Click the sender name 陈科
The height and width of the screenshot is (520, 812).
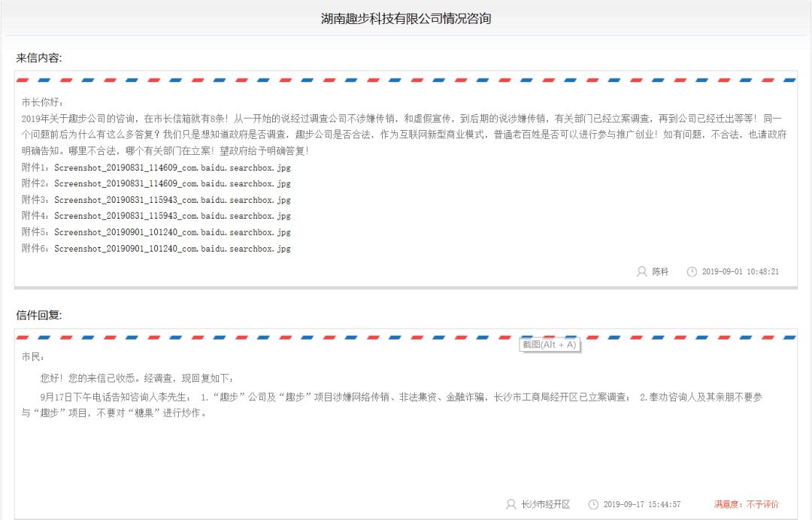pos(660,271)
